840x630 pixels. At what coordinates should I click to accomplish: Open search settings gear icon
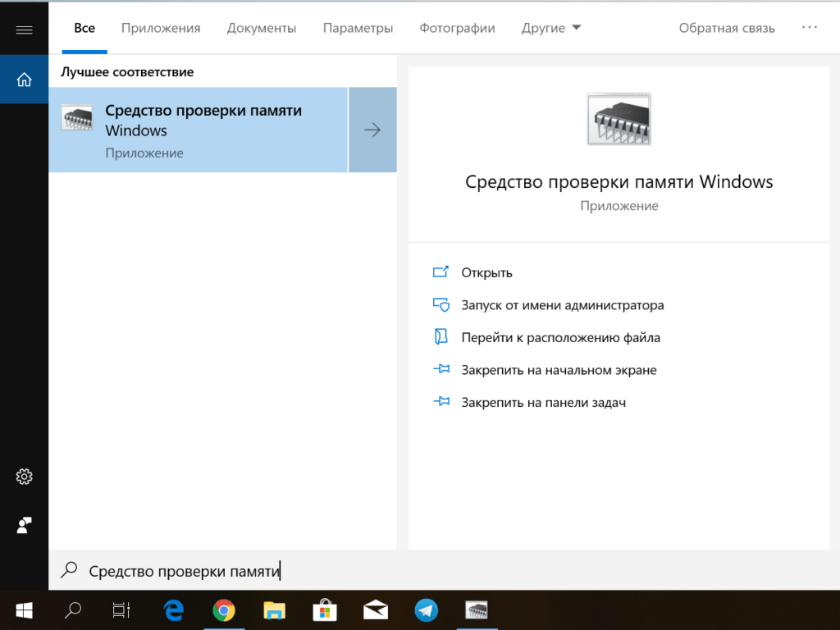(24, 477)
